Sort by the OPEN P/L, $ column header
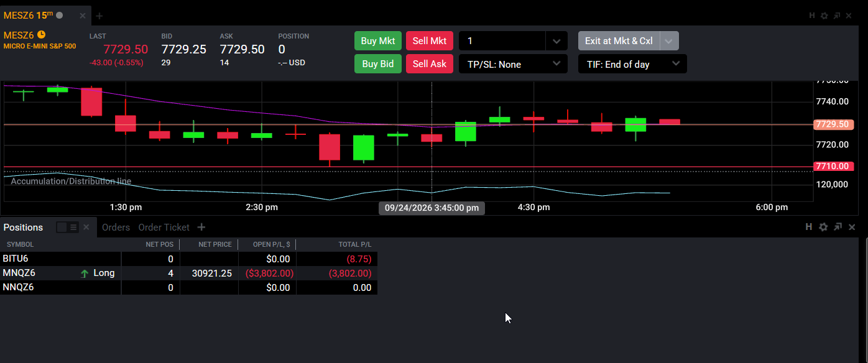This screenshot has height=363, width=868. coord(271,245)
